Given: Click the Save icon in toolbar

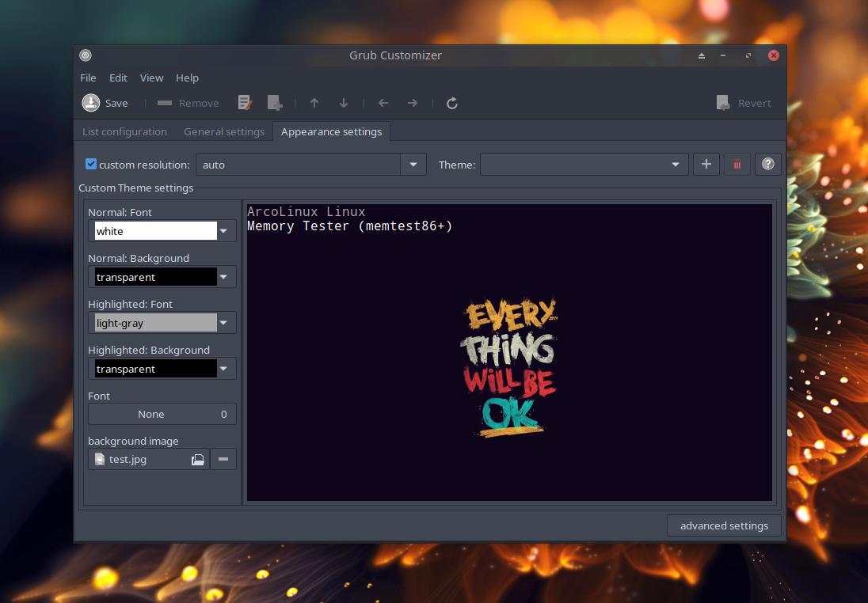Looking at the screenshot, I should [92, 103].
